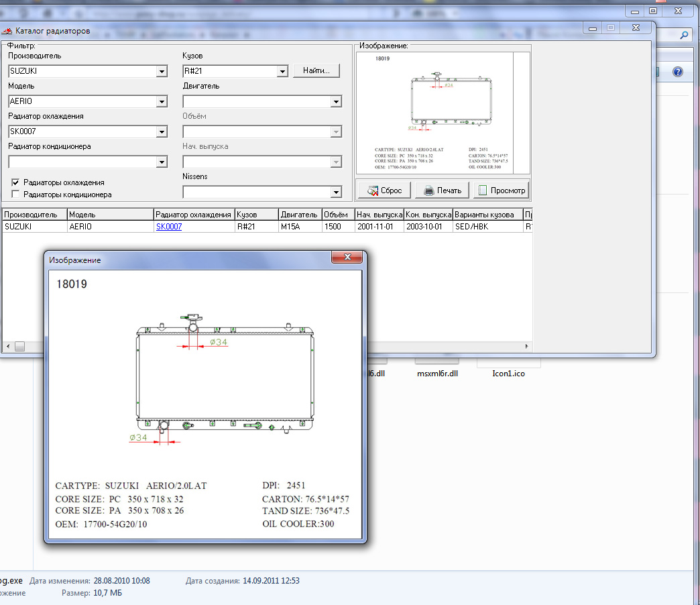The height and width of the screenshot is (605, 700).
Task: Open the Nissens dropdown list
Action: (x=336, y=193)
